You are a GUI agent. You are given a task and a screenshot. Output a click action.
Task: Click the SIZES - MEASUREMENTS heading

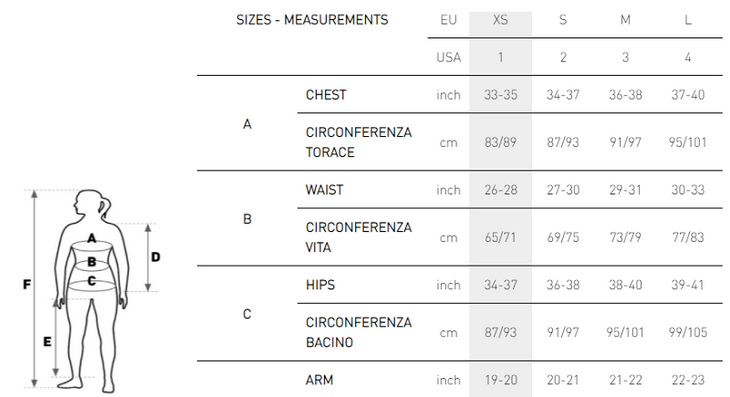coord(312,20)
